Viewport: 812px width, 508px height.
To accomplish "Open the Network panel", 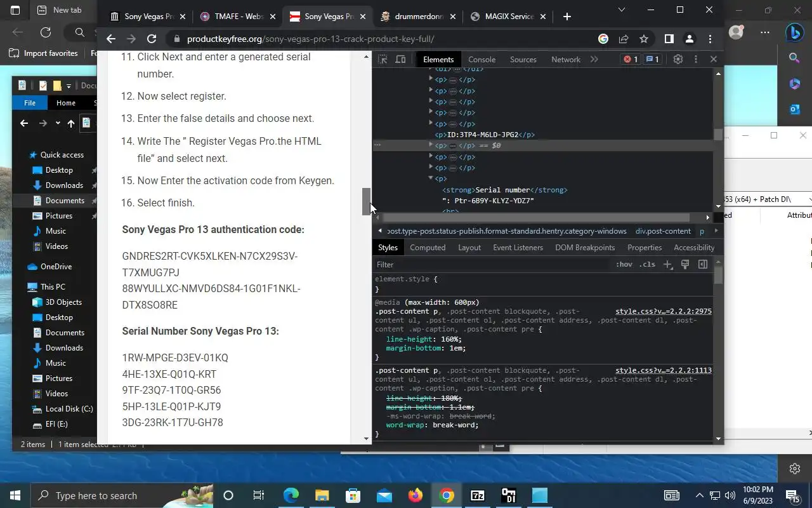I will (x=566, y=59).
